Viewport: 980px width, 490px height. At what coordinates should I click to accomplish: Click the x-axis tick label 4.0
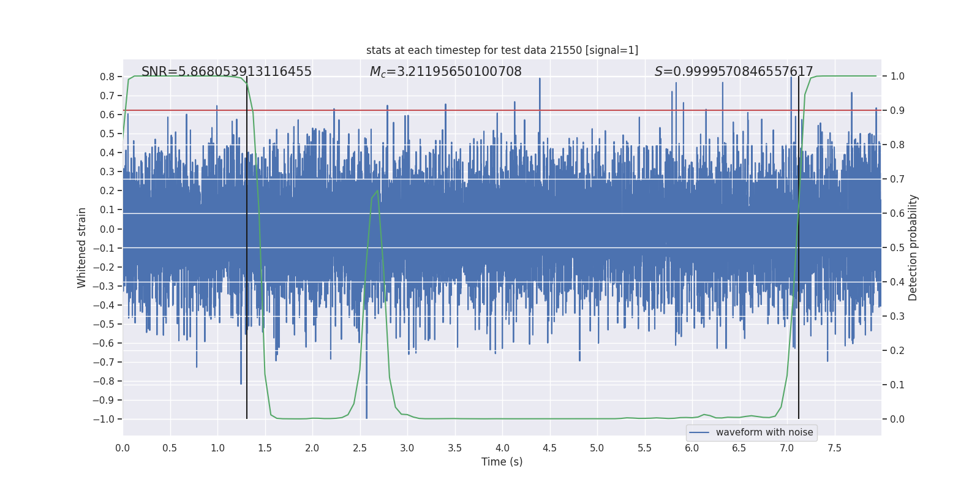coord(502,448)
